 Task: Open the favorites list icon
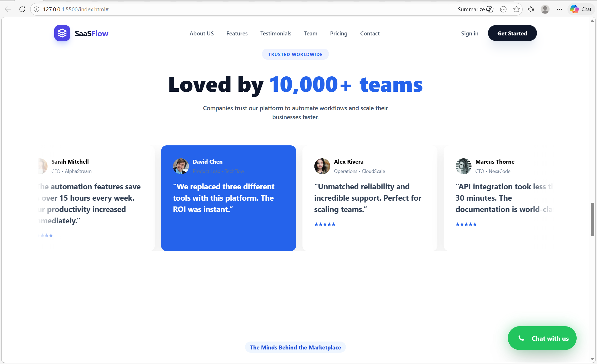(531, 9)
